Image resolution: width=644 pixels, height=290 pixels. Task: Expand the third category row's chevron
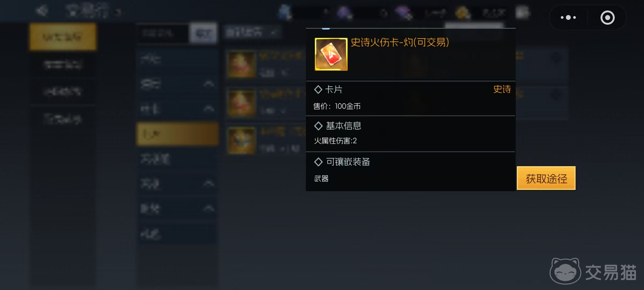(209, 108)
